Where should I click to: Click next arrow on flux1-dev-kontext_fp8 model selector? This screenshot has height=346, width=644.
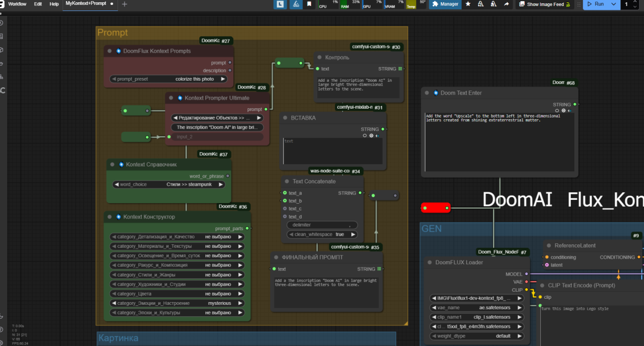tap(519, 298)
